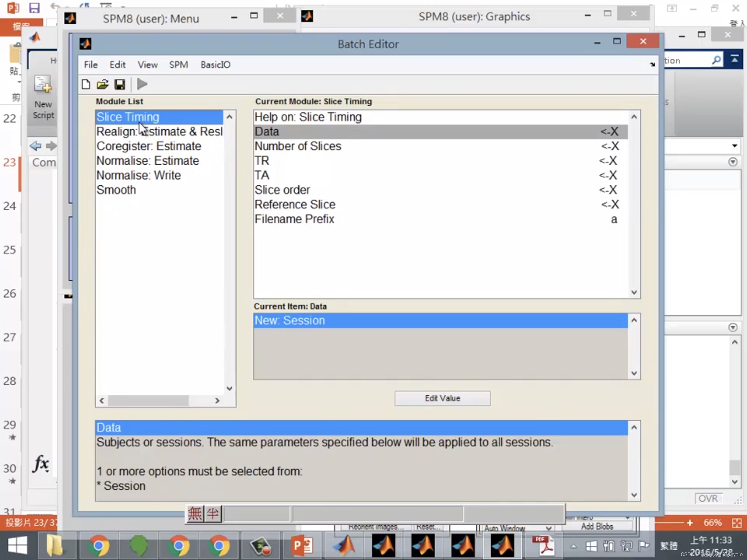The image size is (747, 560).
Task: Select the Coregister: Estimate module
Action: pyautogui.click(x=159, y=146)
